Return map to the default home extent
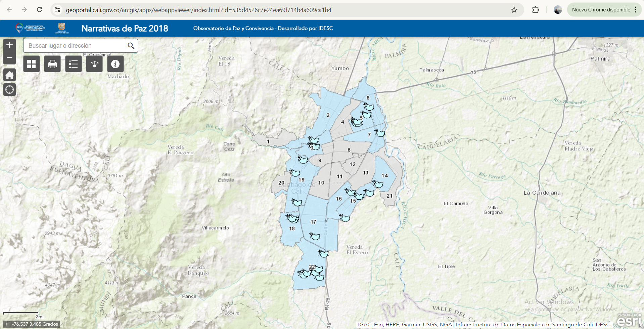The width and height of the screenshot is (644, 329). click(x=9, y=75)
